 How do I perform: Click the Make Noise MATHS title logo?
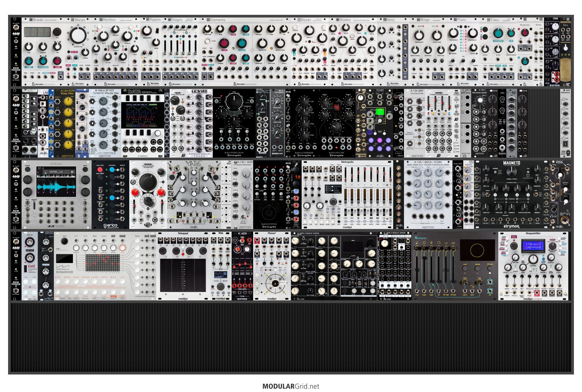click(194, 164)
